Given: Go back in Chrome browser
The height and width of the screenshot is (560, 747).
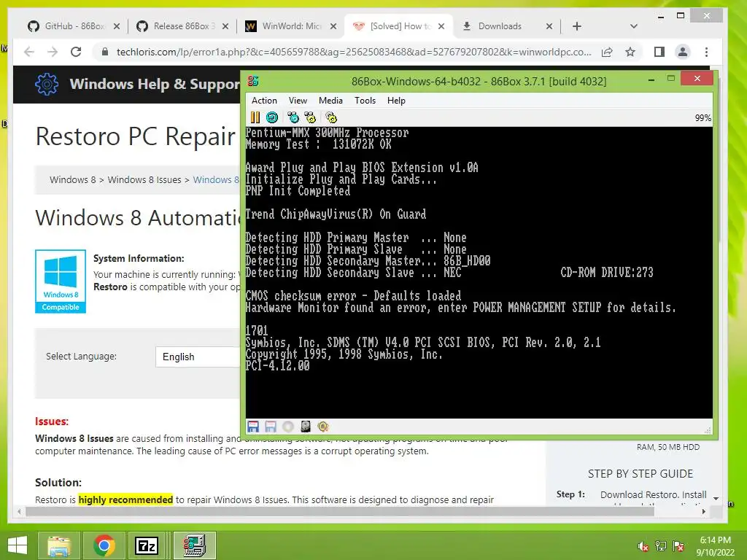Looking at the screenshot, I should 29,52.
